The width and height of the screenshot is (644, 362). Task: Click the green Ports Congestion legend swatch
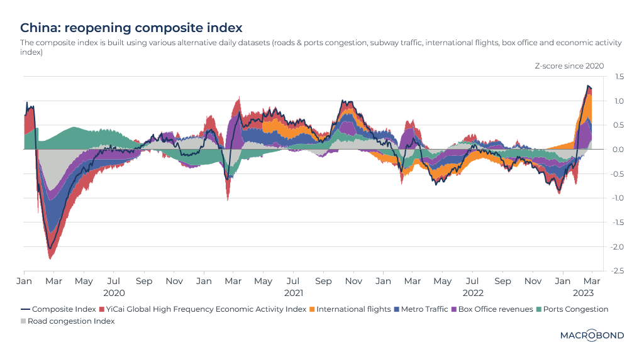click(538, 309)
